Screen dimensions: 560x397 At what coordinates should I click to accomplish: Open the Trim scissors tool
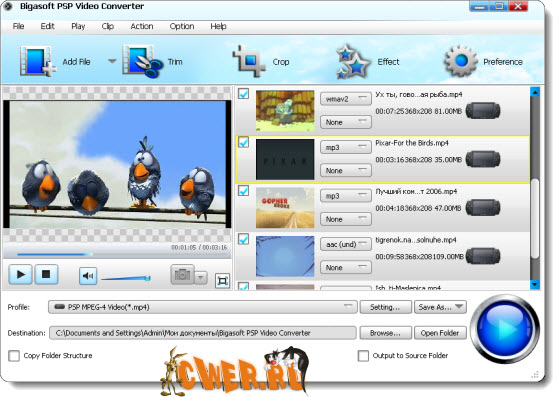point(142,61)
